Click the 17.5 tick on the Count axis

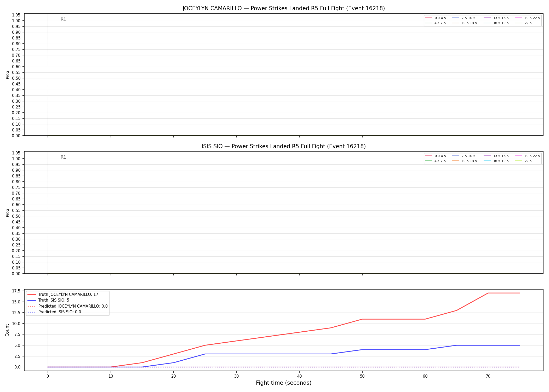pyautogui.click(x=16, y=291)
